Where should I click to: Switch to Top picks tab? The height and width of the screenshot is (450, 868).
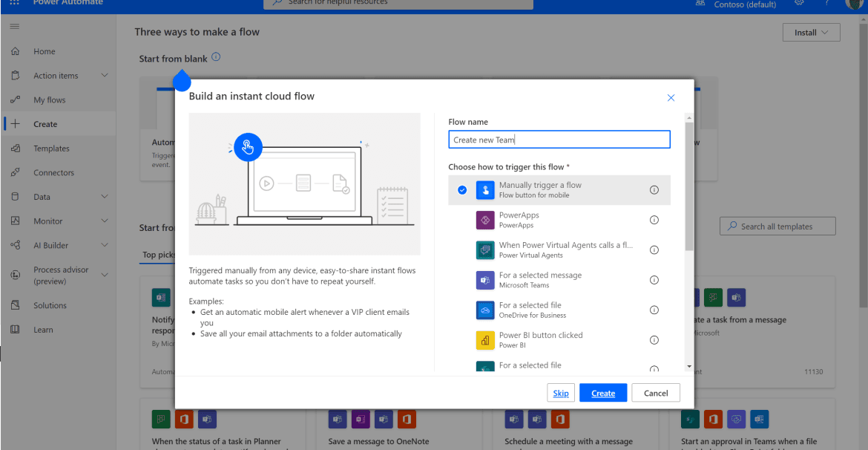tap(159, 255)
